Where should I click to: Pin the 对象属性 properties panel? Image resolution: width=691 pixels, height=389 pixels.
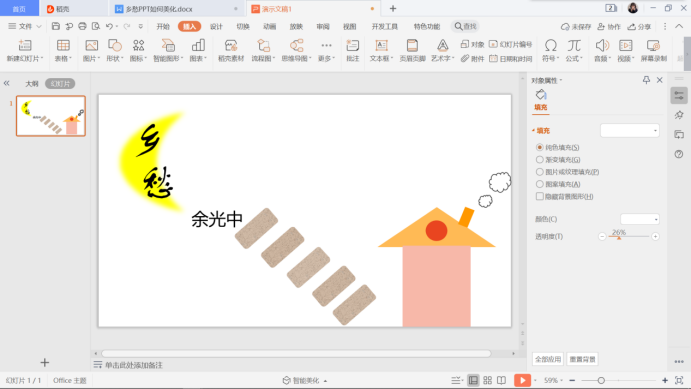646,80
